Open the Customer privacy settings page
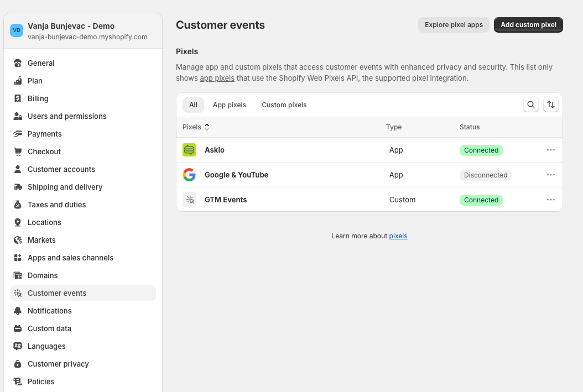This screenshot has height=392, width=583. pos(58,364)
